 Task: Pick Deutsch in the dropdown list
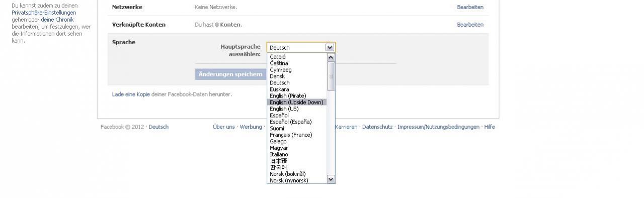tap(297, 83)
